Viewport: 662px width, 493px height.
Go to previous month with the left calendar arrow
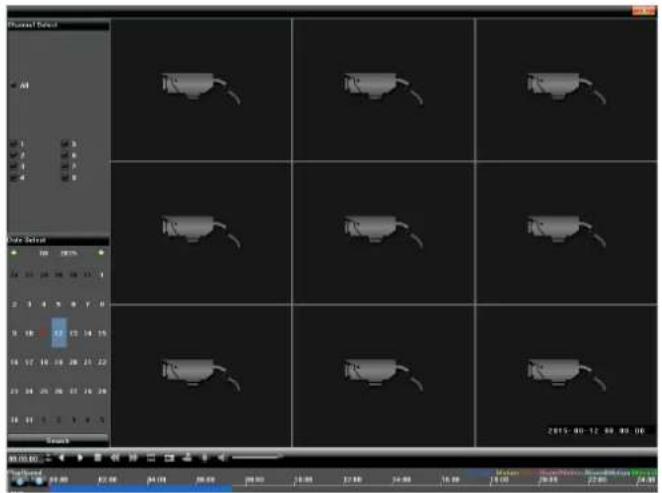point(14,253)
